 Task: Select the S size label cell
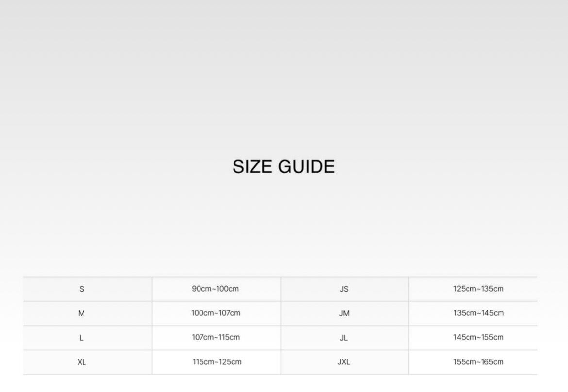tap(82, 289)
